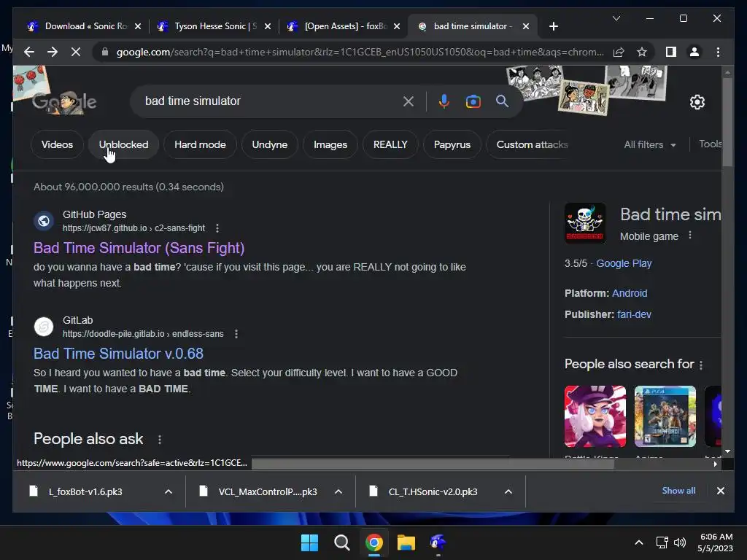Viewport: 747px width, 560px height.
Task: Select the Undyne filter chip
Action: [x=270, y=145]
